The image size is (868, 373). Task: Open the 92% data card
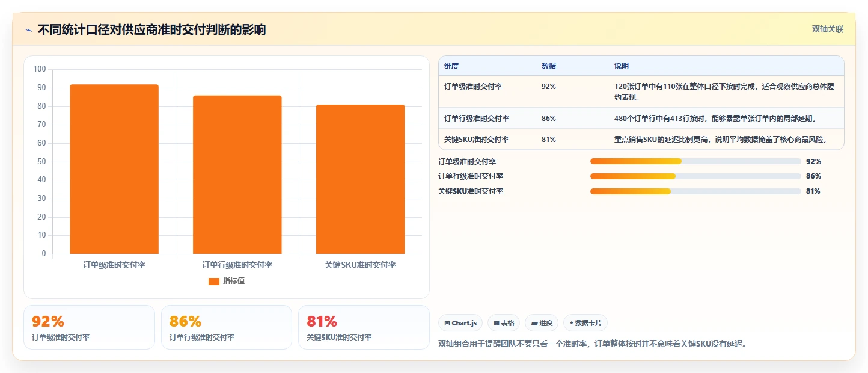89,327
